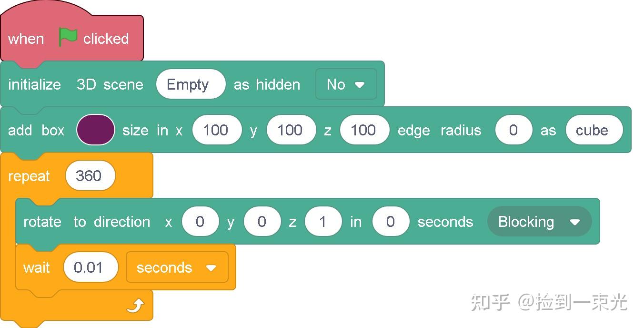Click the repeat loop arrow icon

[x=135, y=306]
